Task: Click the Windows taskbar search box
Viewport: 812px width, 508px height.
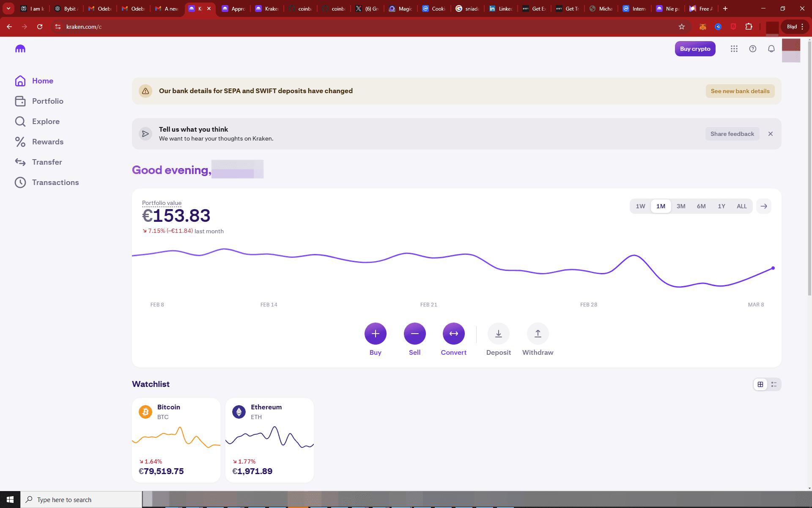Action: pos(81,500)
